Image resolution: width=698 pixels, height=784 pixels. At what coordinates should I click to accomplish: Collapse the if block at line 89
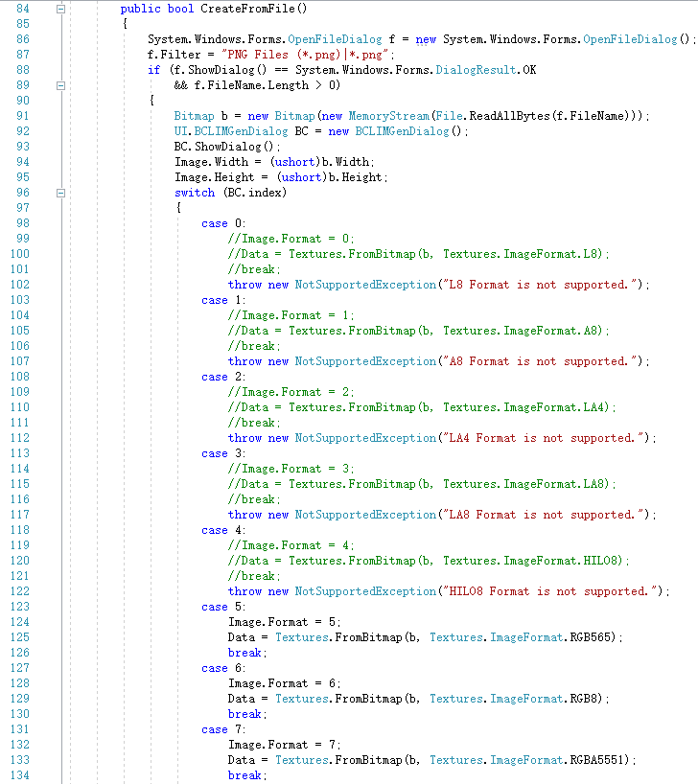(x=60, y=85)
